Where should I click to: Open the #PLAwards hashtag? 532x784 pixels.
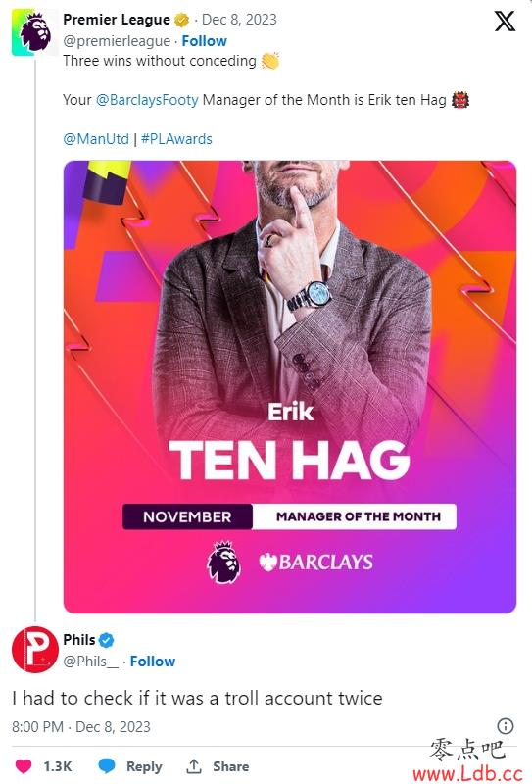pyautogui.click(x=176, y=139)
